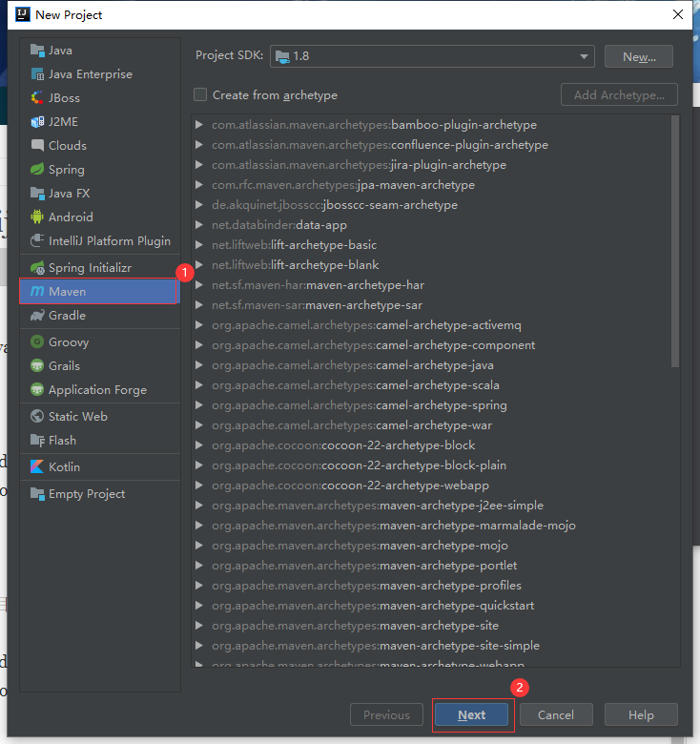This screenshot has height=744, width=700.
Task: Click the Kotlin logo icon
Action: click(x=37, y=467)
